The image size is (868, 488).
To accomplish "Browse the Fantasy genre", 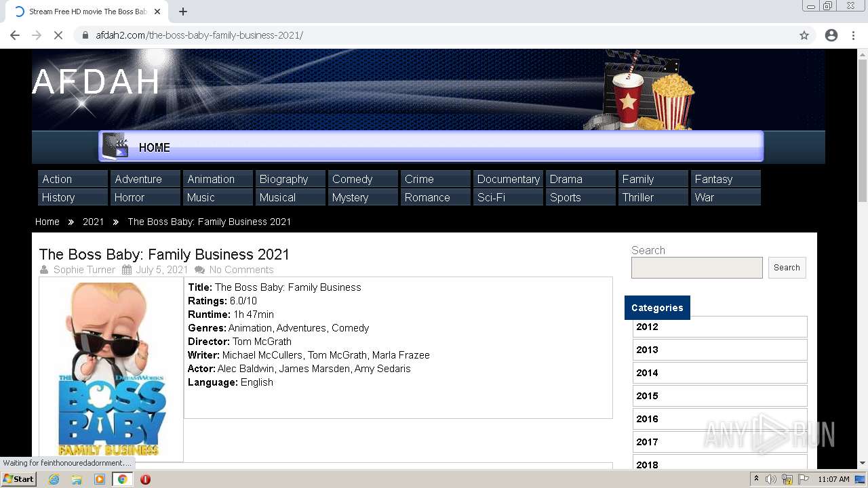I will [726, 179].
